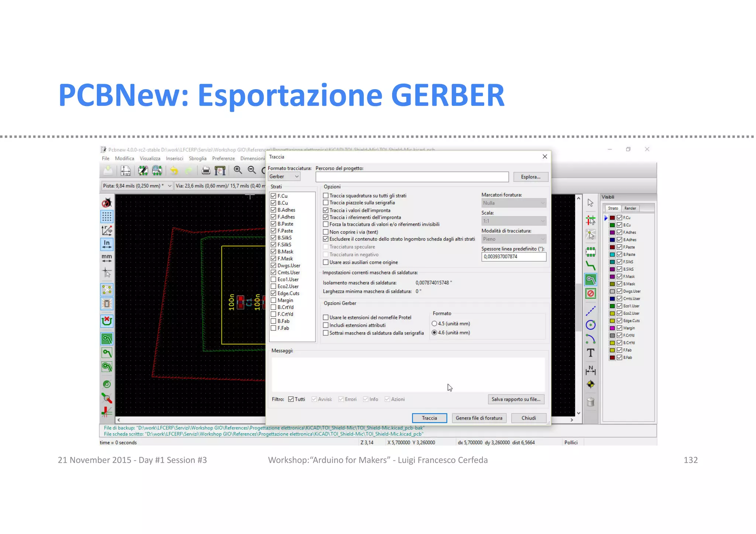
Task: Select the add filled zone tool
Action: point(591,279)
